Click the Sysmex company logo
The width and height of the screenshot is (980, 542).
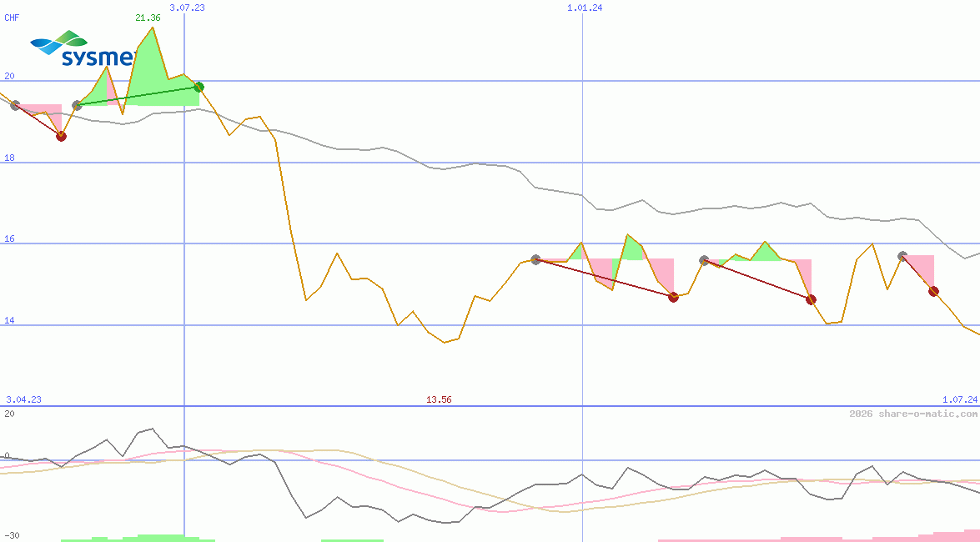pos(82,48)
